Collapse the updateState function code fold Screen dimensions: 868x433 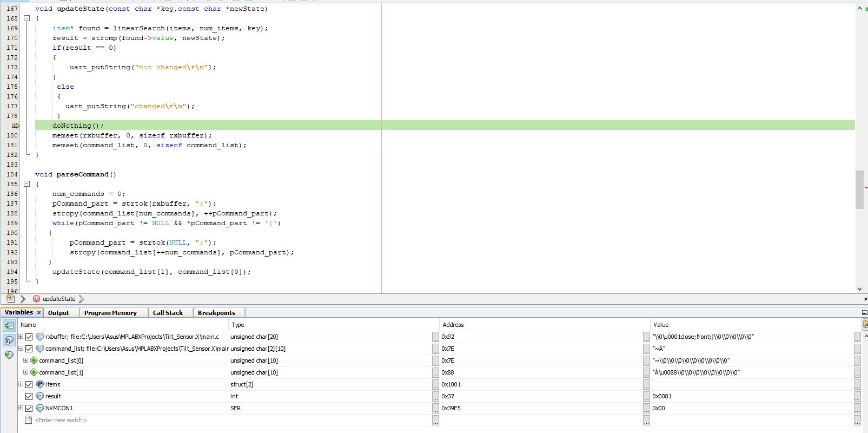pos(26,18)
